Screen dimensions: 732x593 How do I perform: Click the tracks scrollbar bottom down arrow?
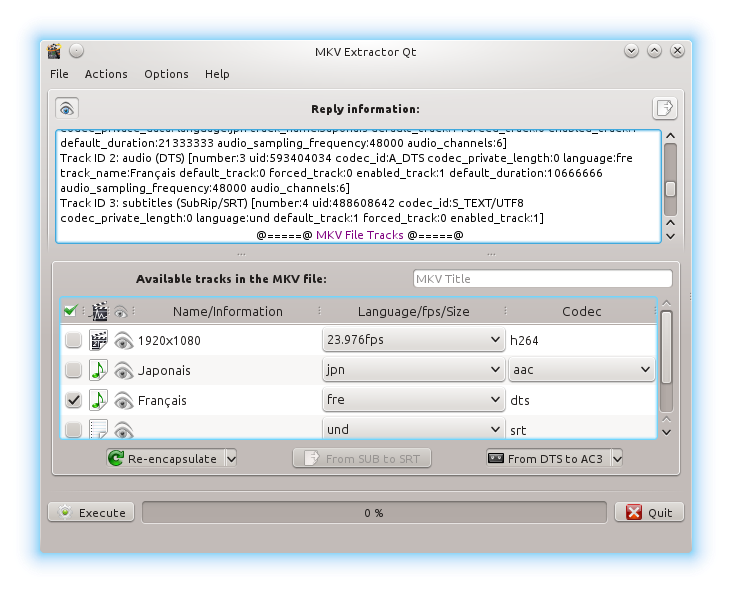pos(667,432)
